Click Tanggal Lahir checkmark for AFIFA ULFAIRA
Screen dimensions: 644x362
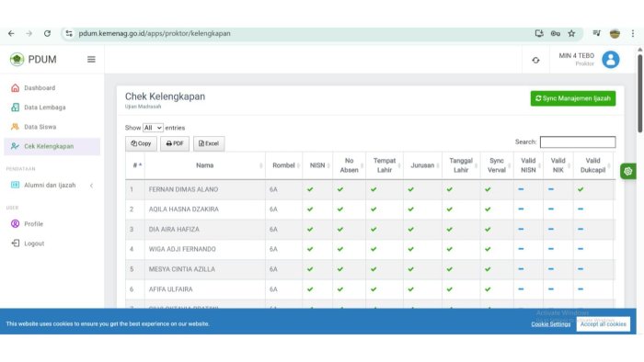(x=450, y=289)
